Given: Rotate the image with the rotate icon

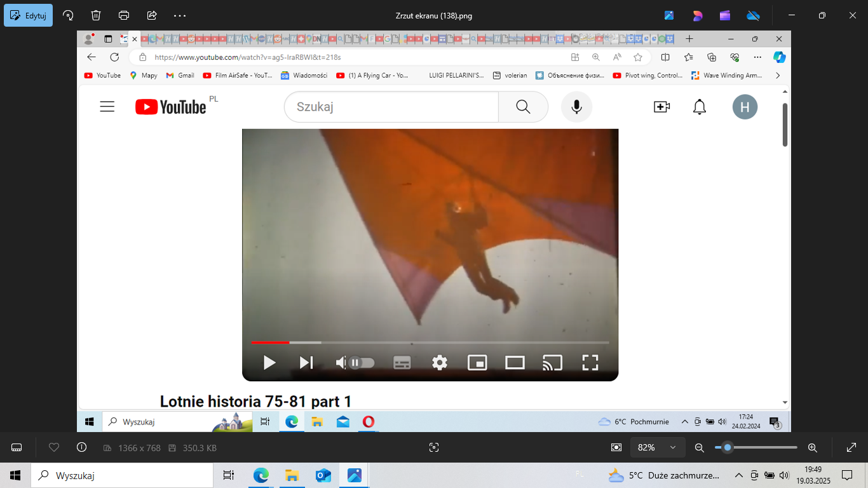Looking at the screenshot, I should point(68,15).
